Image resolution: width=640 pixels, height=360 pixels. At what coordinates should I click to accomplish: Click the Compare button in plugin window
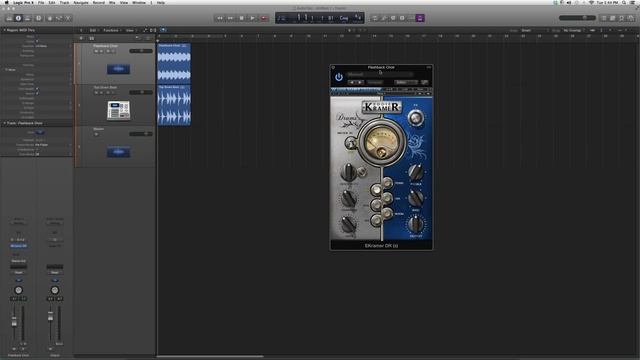[375, 82]
